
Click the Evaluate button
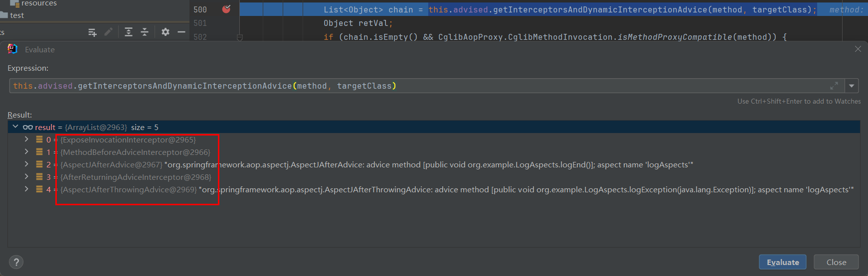coord(782,262)
